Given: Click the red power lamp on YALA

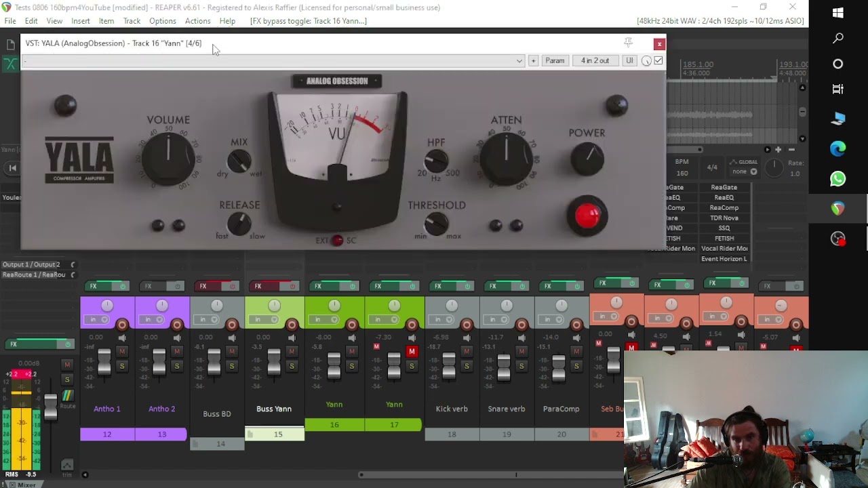Looking at the screenshot, I should 587,216.
